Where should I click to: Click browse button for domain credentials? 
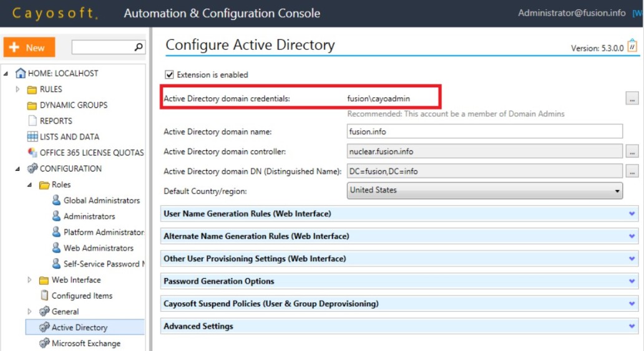(632, 99)
